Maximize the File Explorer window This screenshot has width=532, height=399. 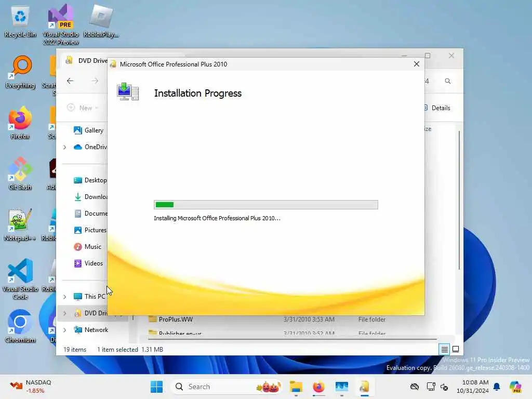[428, 55]
